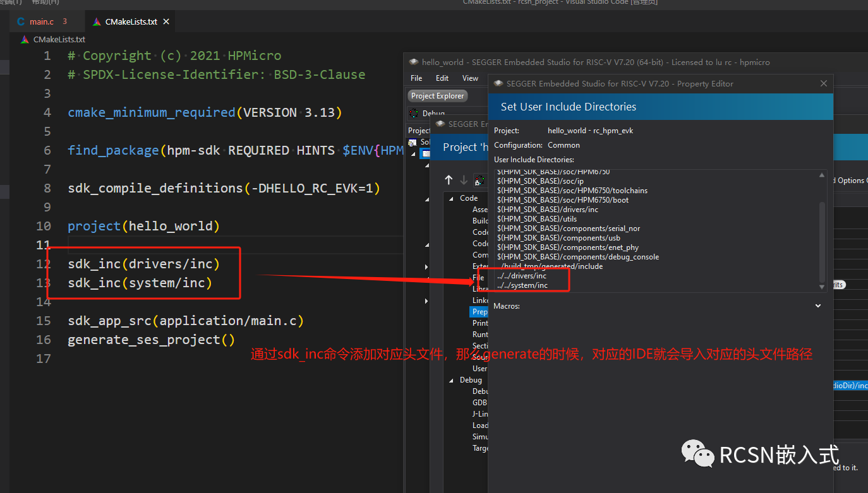Image resolution: width=868 pixels, height=493 pixels.
Task: Click the line $(HPM_SDK_BASE)/utils
Action: pyautogui.click(x=536, y=219)
